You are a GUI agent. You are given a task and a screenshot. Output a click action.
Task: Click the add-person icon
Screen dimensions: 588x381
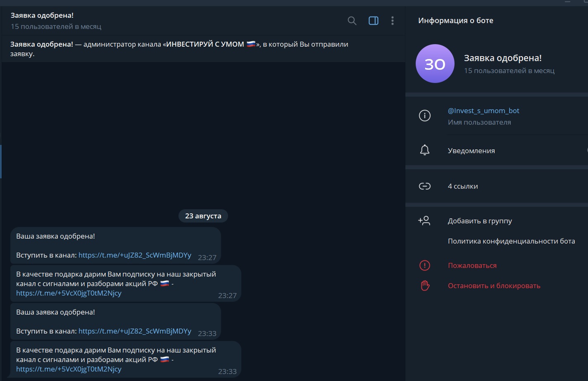[x=424, y=221]
